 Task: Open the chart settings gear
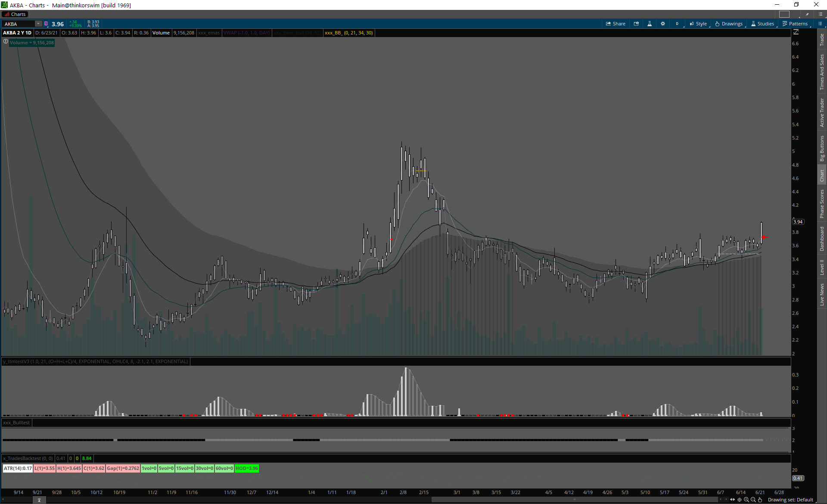(x=663, y=24)
